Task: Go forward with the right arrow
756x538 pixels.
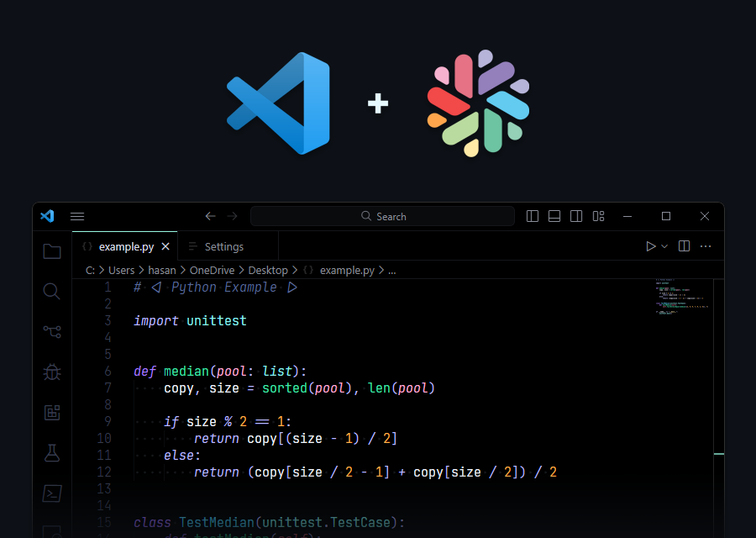Action: point(233,216)
